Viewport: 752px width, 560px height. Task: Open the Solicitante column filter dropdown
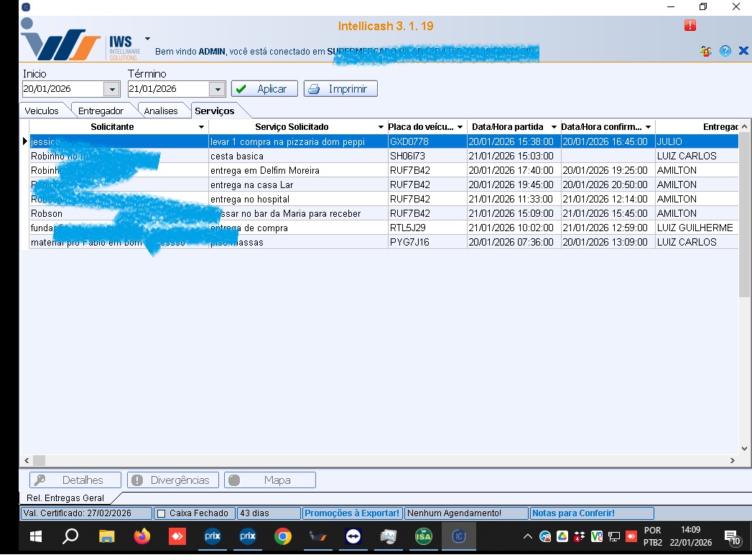201,128
